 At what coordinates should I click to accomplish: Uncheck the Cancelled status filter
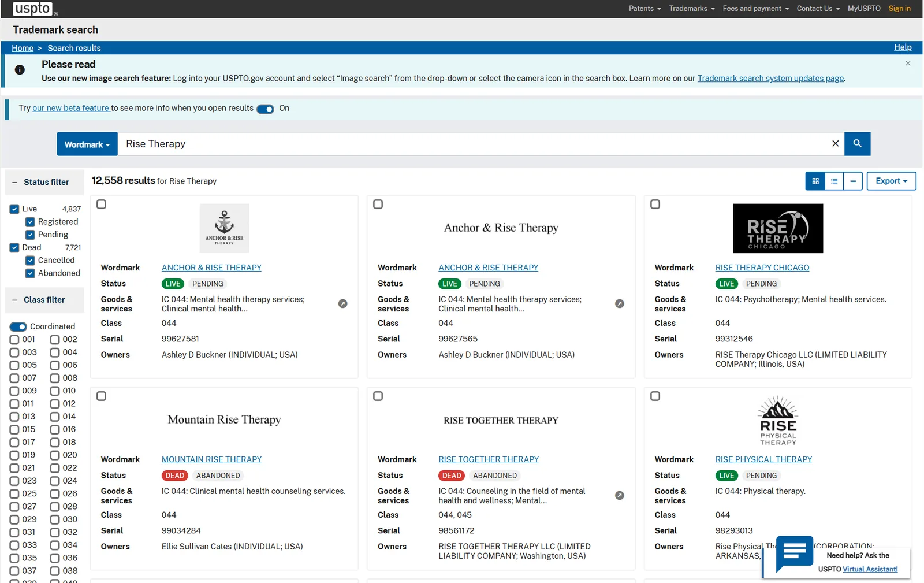(x=30, y=261)
